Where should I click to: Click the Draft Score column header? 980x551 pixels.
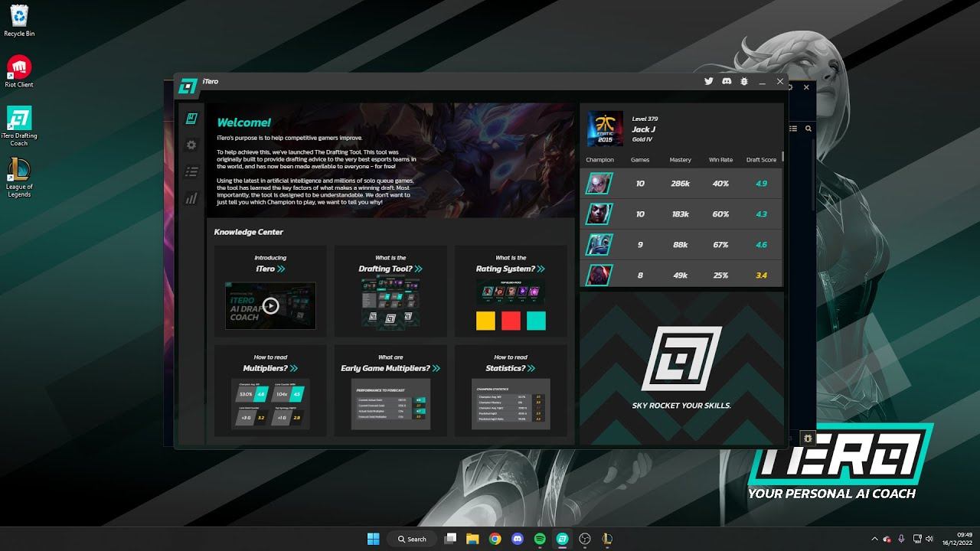tap(761, 160)
